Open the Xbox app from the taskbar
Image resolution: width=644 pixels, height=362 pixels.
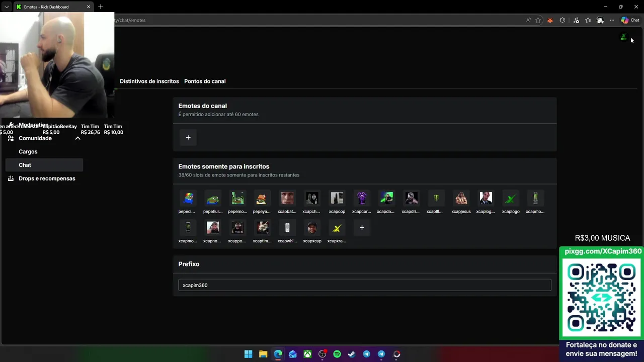click(x=307, y=354)
